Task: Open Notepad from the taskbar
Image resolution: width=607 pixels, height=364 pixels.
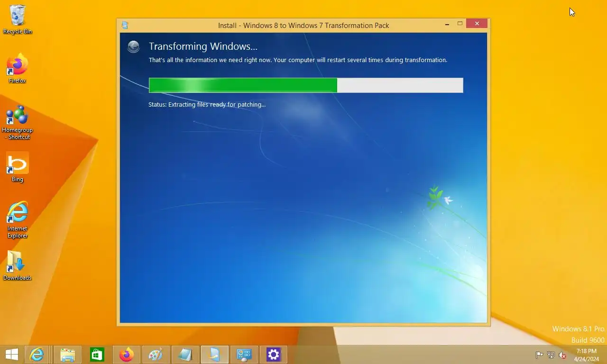Action: (185, 355)
